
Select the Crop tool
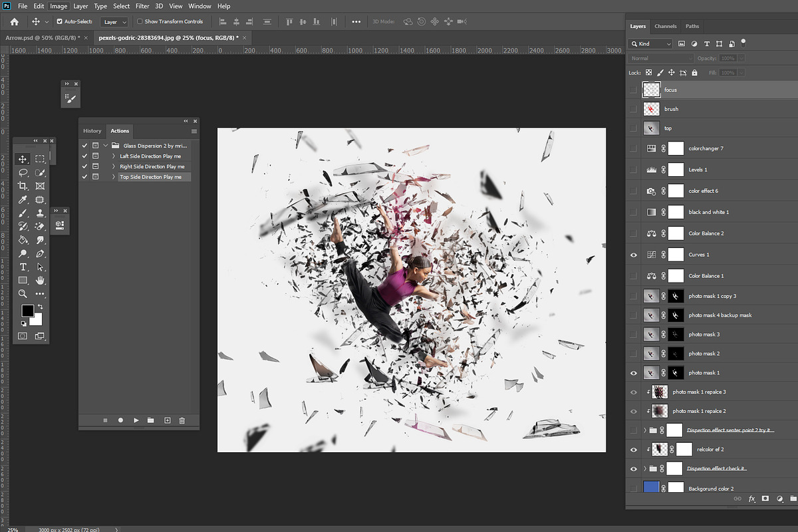click(x=23, y=186)
